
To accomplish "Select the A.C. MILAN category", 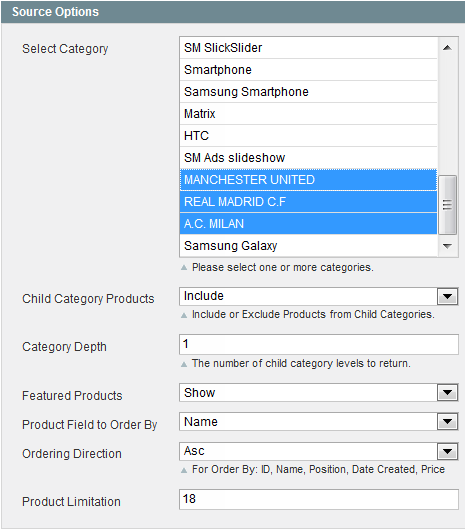I will (308, 224).
